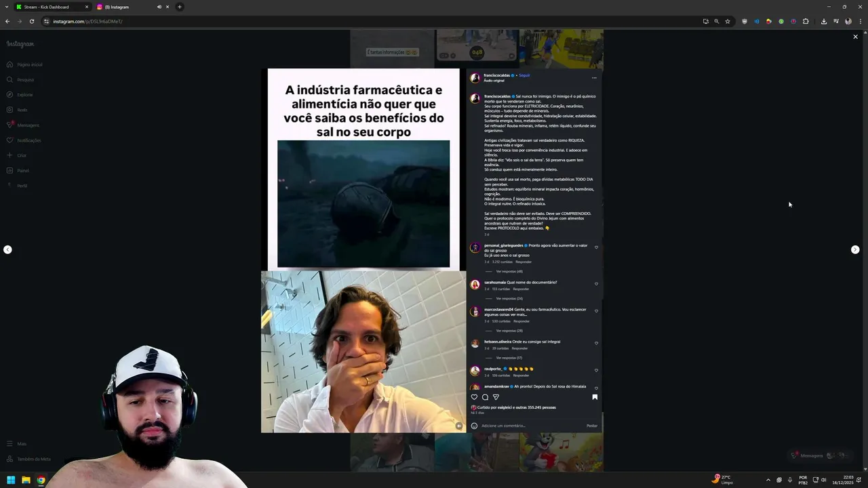Open the three-dots post options menu
This screenshot has width=868, height=488.
tap(594, 78)
